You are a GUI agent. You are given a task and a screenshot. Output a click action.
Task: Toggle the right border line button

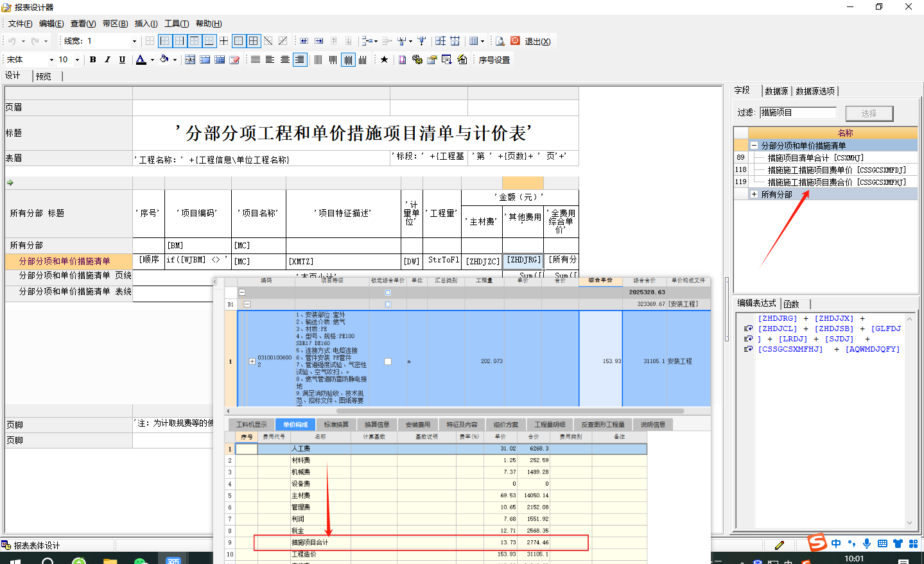click(x=180, y=41)
